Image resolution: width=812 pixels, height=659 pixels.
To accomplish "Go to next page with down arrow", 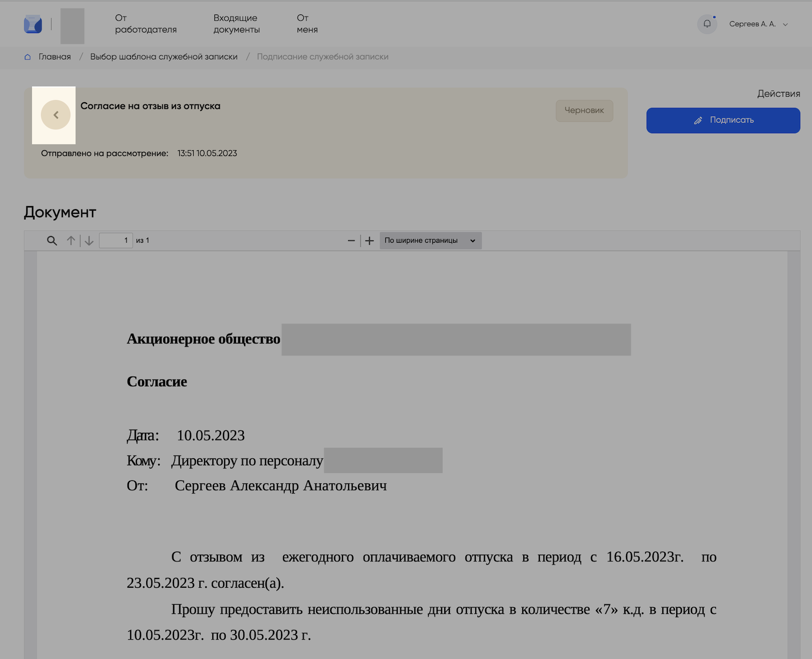I will point(89,241).
